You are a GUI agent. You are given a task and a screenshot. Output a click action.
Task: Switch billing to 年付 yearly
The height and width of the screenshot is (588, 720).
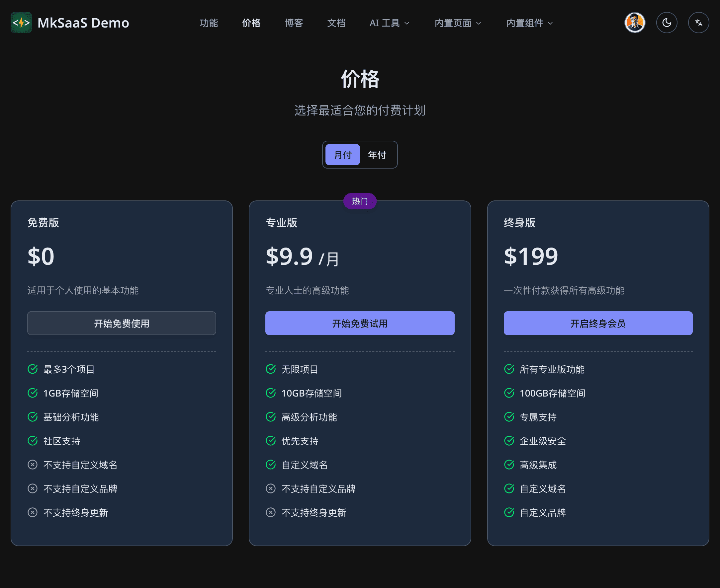(377, 155)
